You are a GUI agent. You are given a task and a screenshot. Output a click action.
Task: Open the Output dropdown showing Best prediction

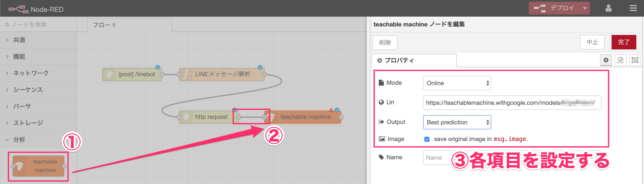tap(457, 122)
